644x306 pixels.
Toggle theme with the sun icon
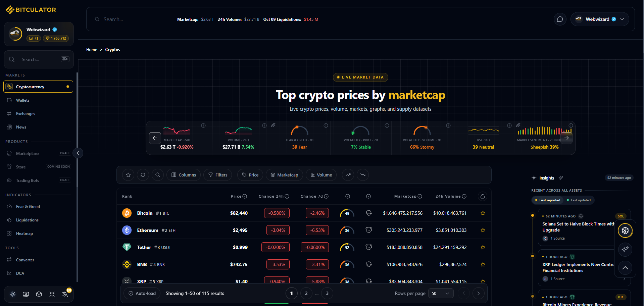(13, 294)
